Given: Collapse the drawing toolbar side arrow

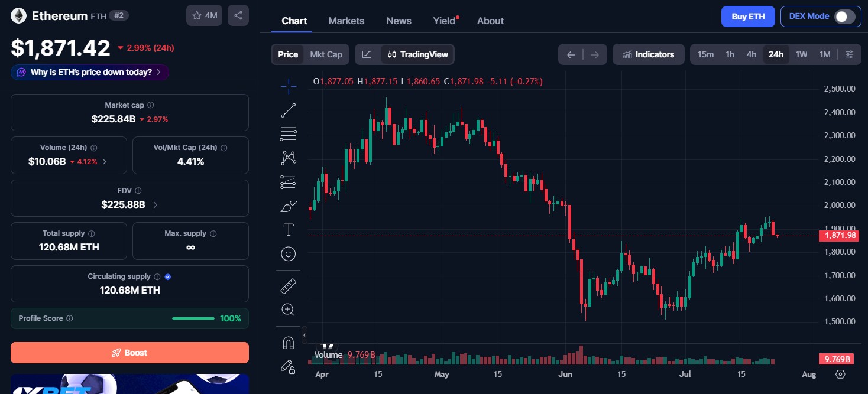Looking at the screenshot, I should (x=305, y=335).
